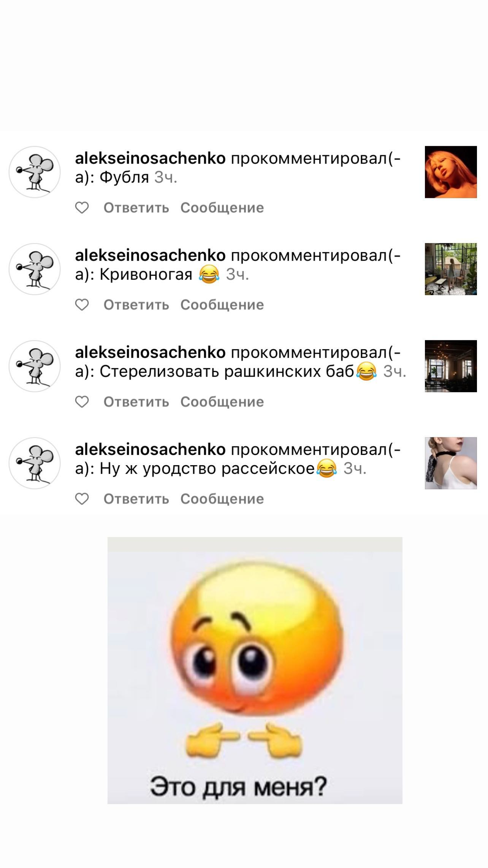The width and height of the screenshot is (488, 868).
Task: Like the 'Кривоногая' comment with heart
Action: coord(82,305)
